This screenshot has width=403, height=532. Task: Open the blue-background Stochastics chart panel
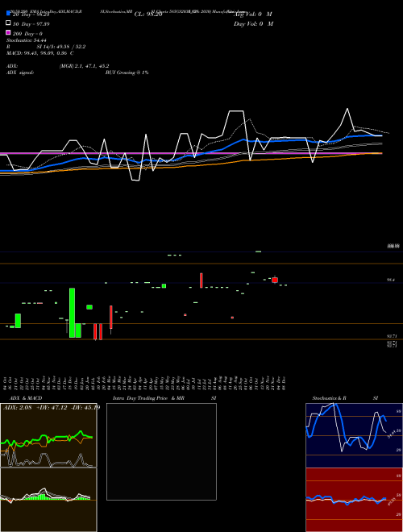click(x=354, y=435)
